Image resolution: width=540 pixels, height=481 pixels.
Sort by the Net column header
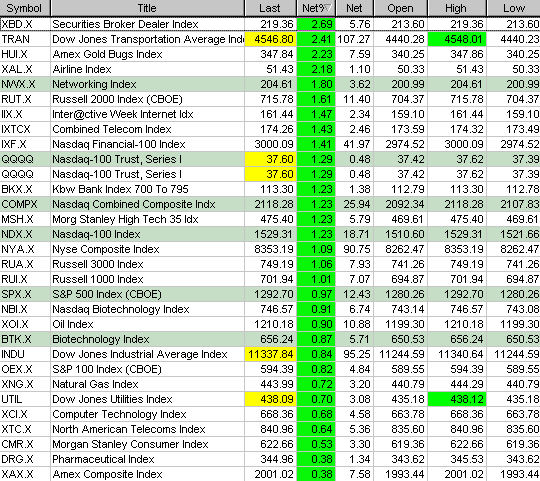pyautogui.click(x=354, y=8)
